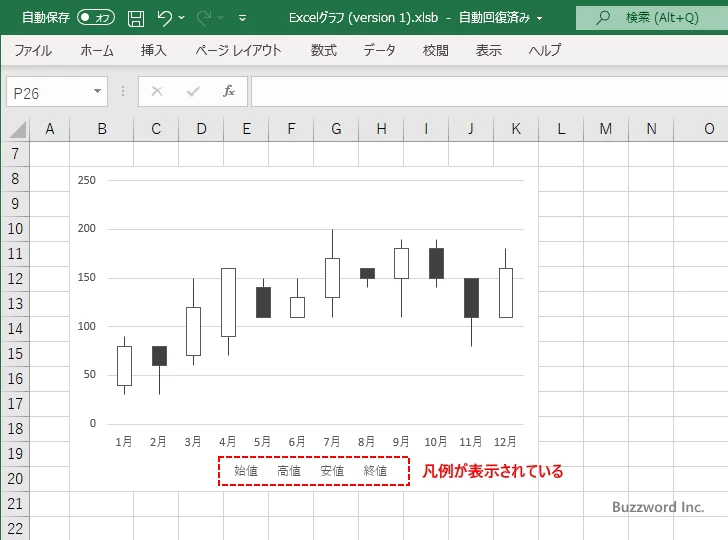Image resolution: width=728 pixels, height=540 pixels.
Task: Open the ファイル tab
Action: coord(33,50)
